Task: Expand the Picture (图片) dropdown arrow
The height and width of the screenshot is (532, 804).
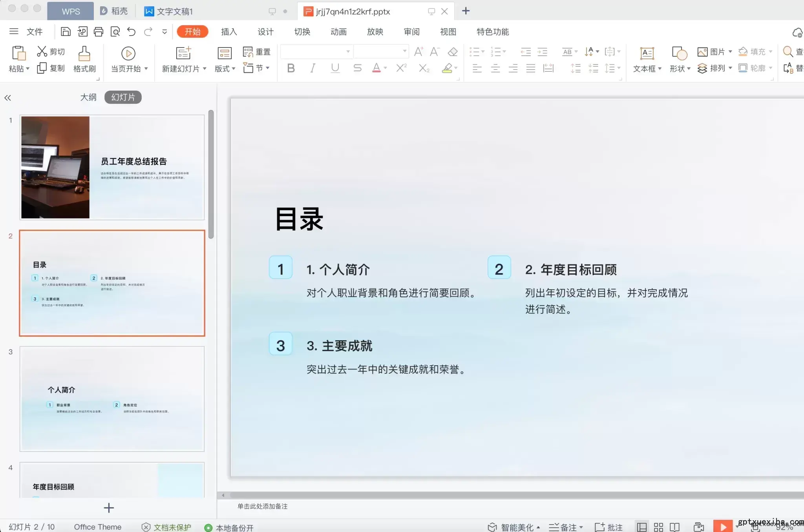Action: pos(730,51)
